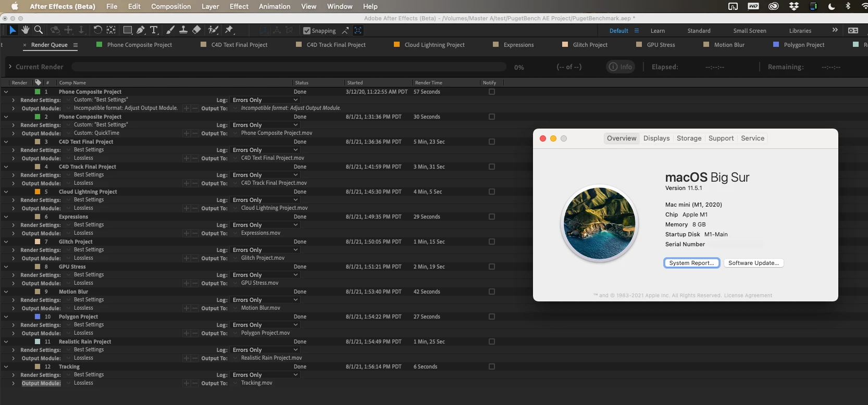868x405 pixels.
Task: Select the Clone Stamp tool
Action: pos(183,30)
